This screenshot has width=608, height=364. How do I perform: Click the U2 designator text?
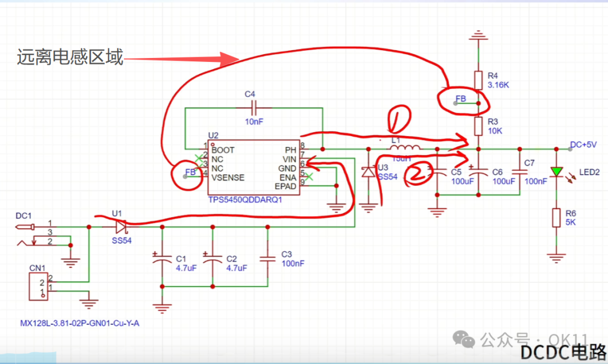tap(213, 135)
